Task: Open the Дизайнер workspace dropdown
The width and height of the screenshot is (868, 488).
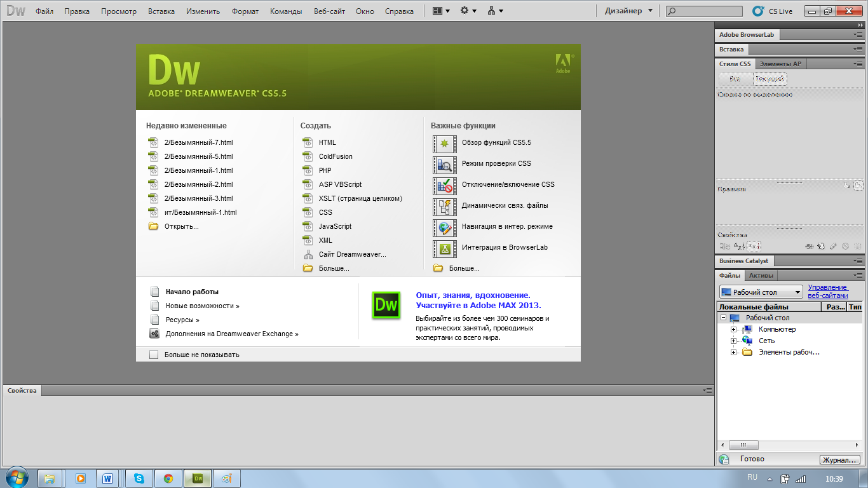Action: coord(628,11)
